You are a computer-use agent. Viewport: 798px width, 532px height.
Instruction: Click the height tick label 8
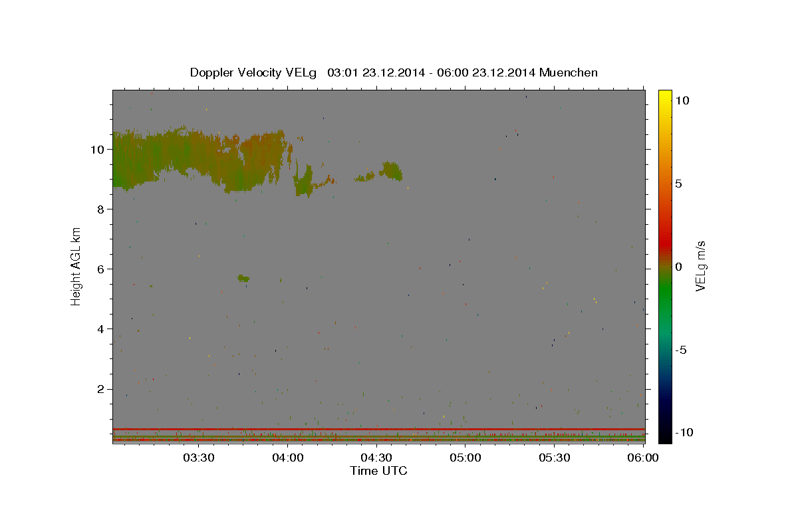click(x=100, y=209)
